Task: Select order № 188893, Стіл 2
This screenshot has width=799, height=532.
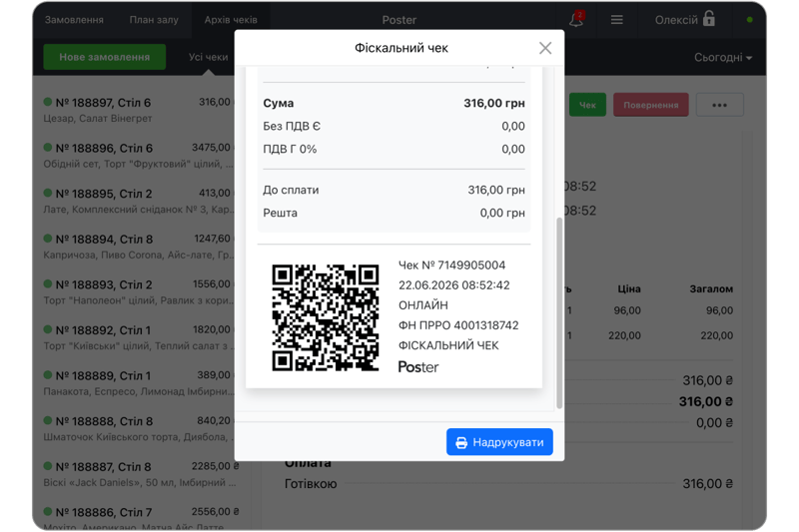Action: [138, 291]
